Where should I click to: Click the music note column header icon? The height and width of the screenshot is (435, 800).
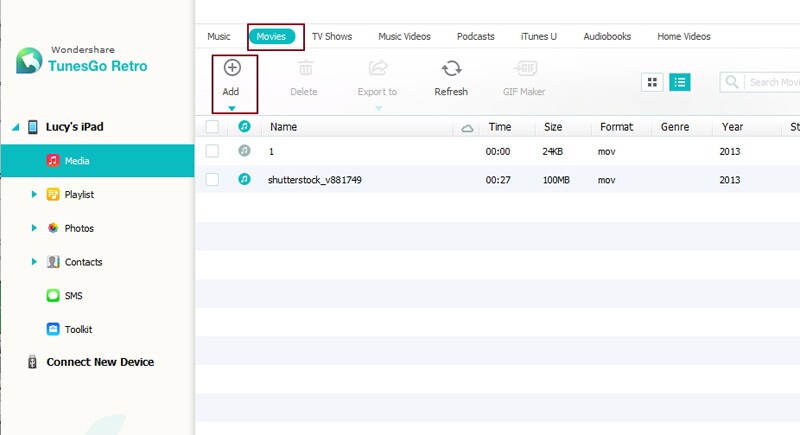pyautogui.click(x=244, y=126)
